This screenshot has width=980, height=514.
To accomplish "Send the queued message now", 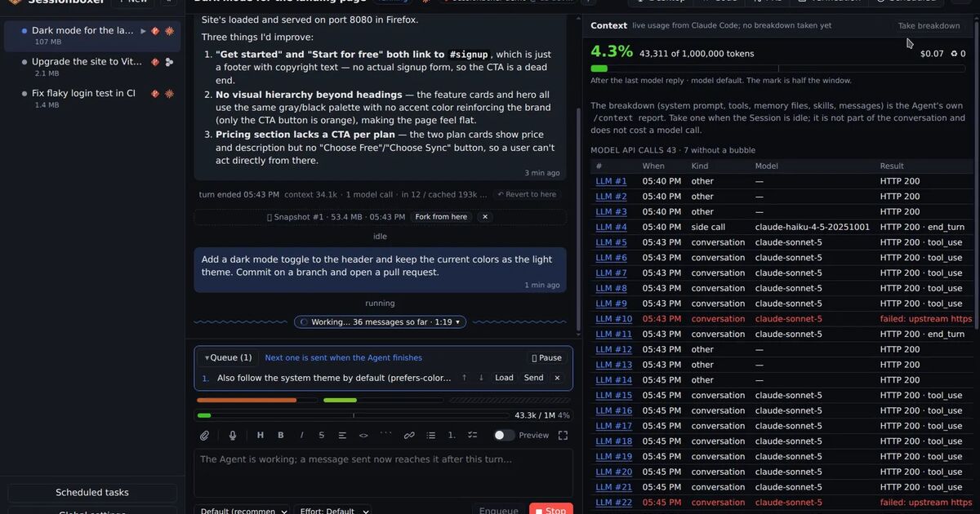I will coord(533,378).
